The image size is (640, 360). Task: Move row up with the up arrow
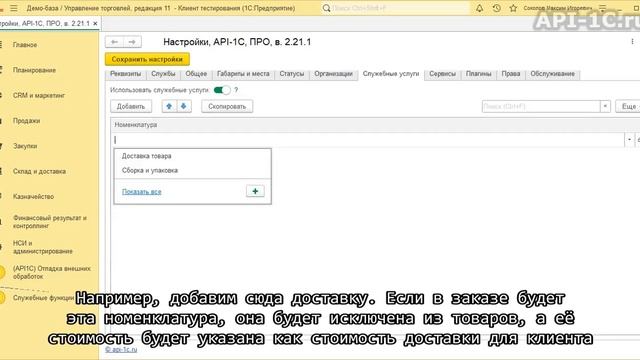tap(169, 106)
